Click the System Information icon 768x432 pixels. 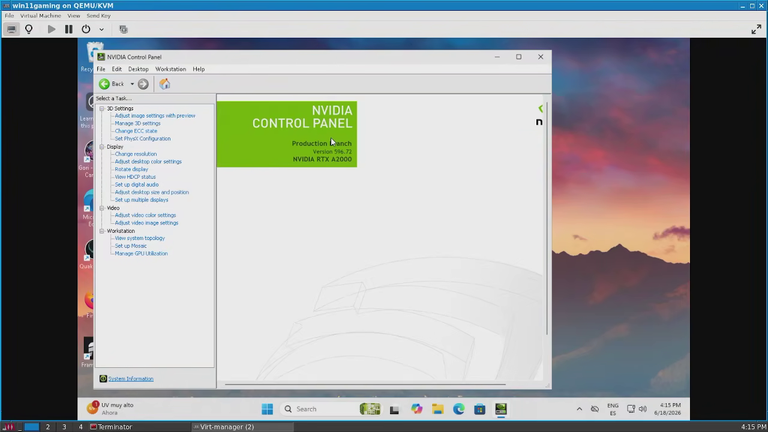coord(103,379)
